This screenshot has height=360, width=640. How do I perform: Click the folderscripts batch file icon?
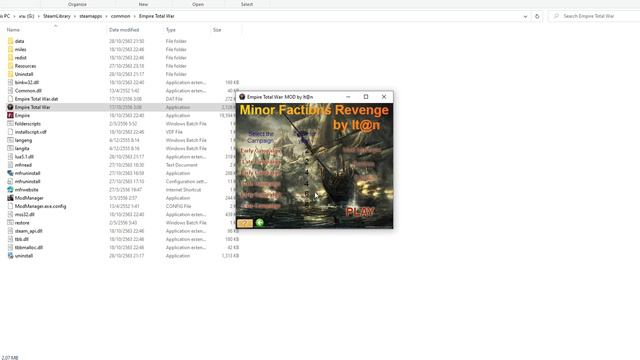pos(10,124)
